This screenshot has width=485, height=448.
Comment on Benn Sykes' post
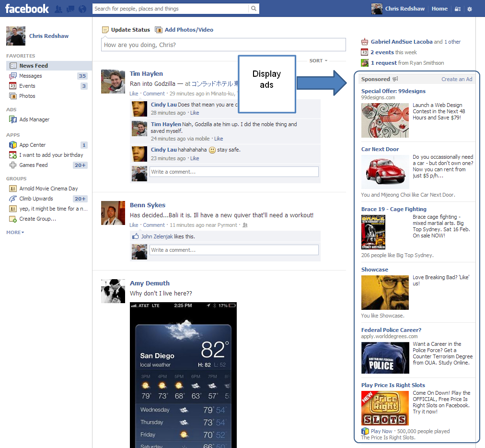click(x=154, y=225)
